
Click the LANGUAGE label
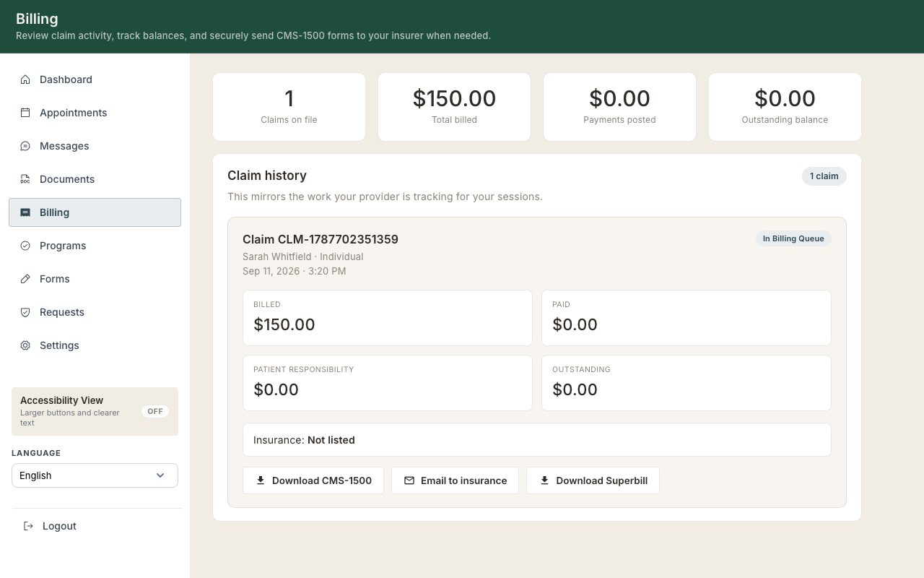click(36, 453)
